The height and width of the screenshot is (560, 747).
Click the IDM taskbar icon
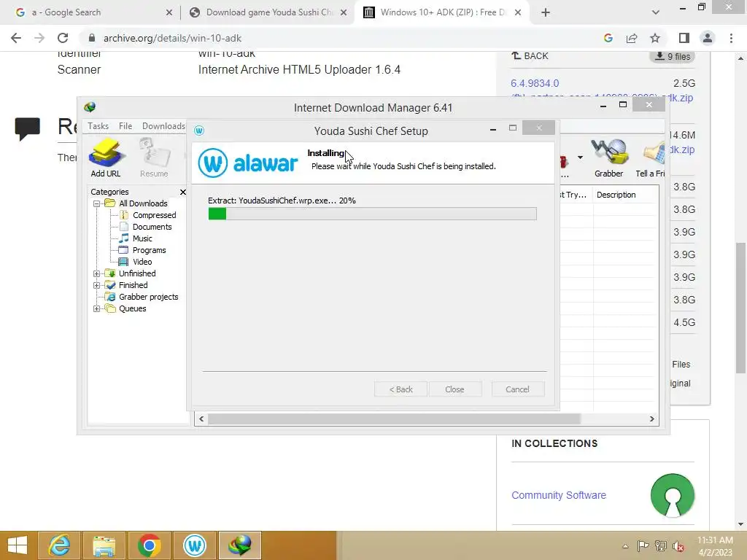point(239,545)
